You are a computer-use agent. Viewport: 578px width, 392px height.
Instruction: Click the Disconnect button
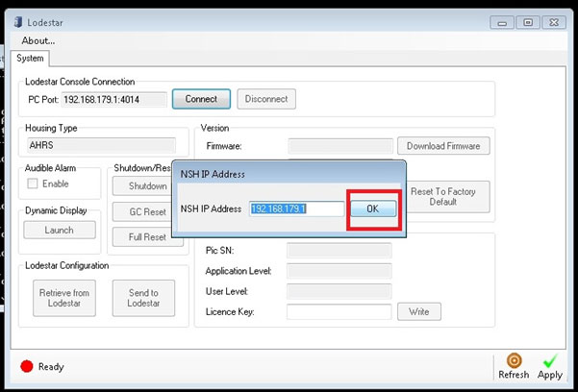click(266, 99)
